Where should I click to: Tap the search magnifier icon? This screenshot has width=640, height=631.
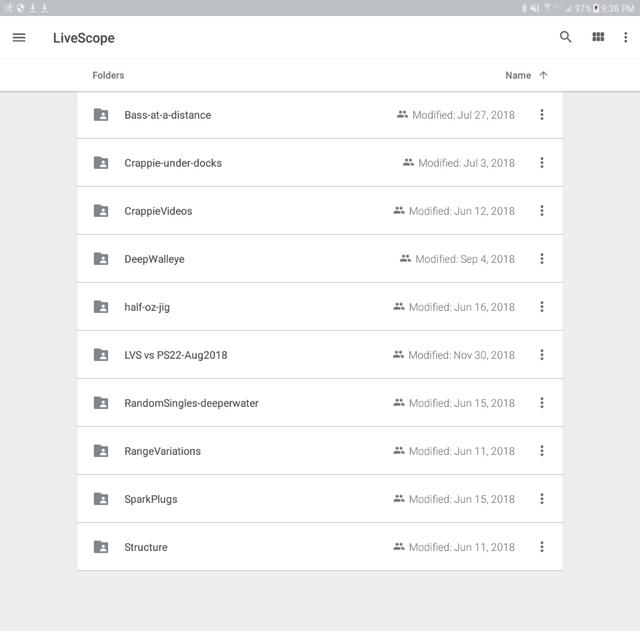point(565,37)
